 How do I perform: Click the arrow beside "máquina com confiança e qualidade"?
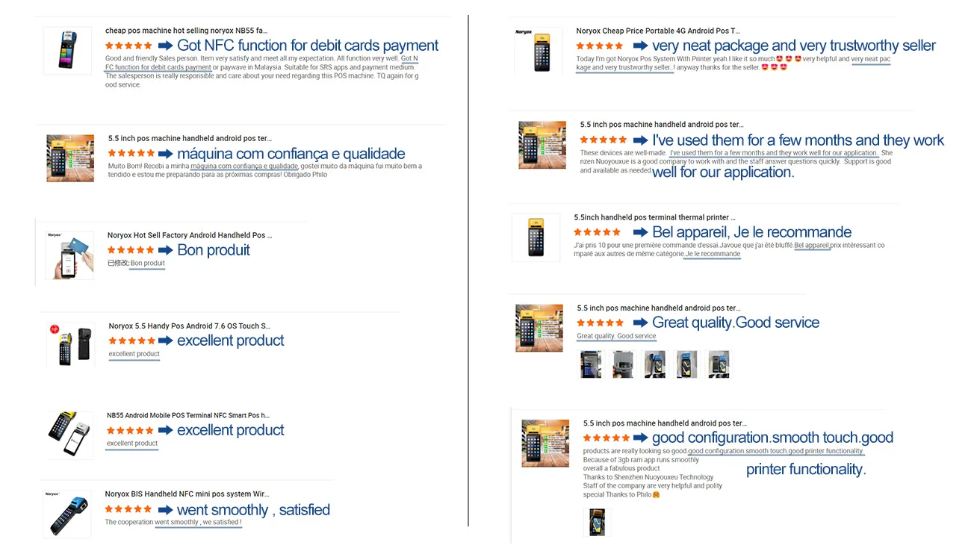pyautogui.click(x=165, y=154)
